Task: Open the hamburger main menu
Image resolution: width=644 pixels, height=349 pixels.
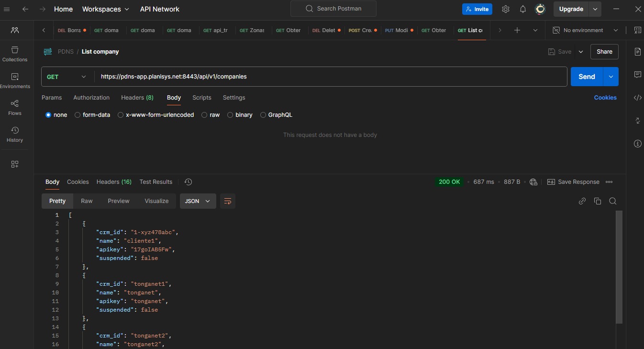Action: coord(7,9)
